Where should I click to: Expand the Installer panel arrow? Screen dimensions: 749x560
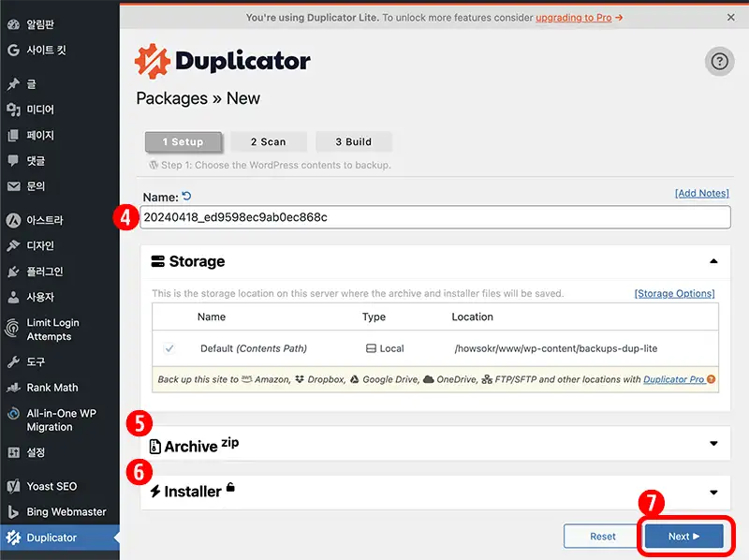(x=713, y=493)
